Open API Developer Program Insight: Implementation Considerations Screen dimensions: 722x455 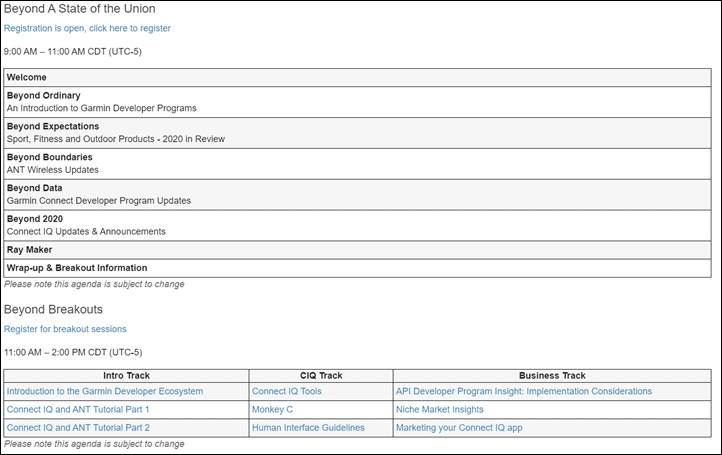[x=524, y=391]
